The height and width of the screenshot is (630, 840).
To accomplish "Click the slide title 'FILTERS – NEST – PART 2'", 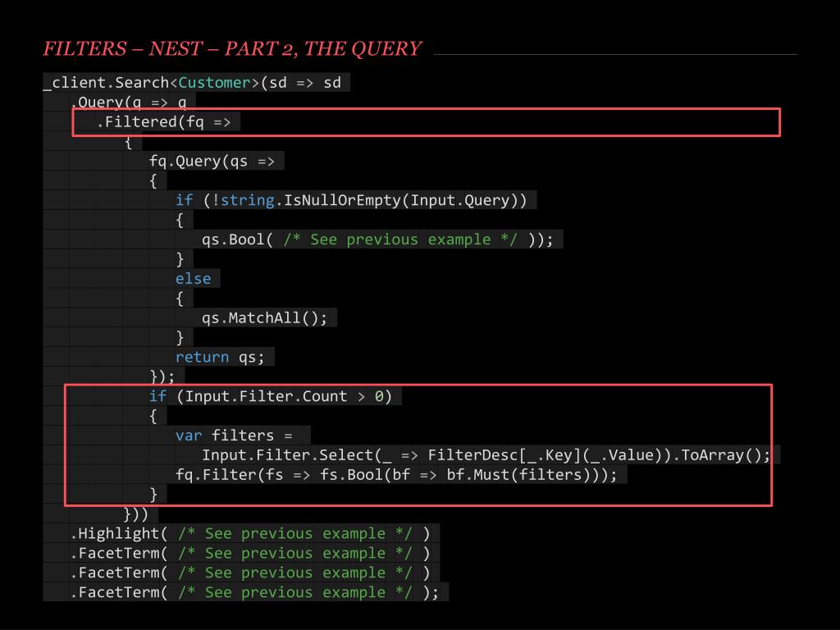I will tap(232, 48).
